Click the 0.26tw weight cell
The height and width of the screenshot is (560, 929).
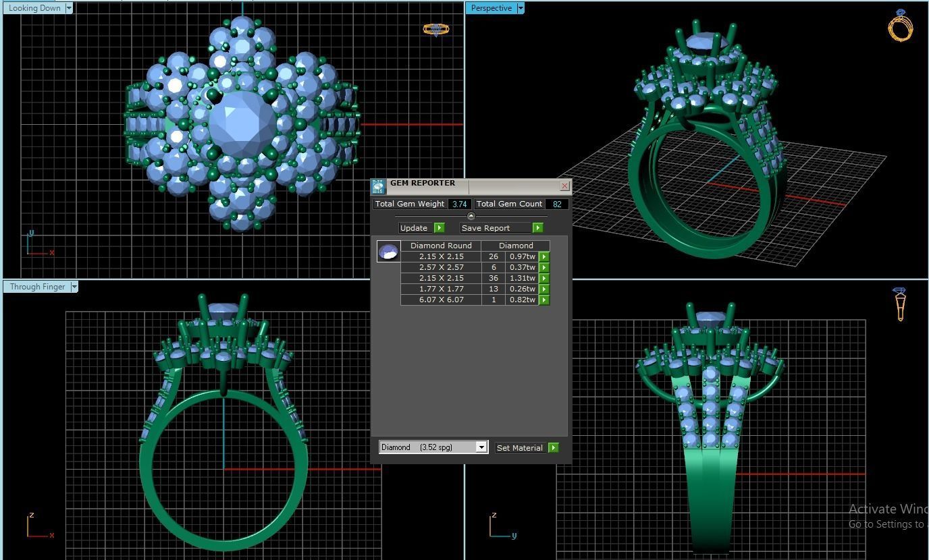click(x=522, y=289)
